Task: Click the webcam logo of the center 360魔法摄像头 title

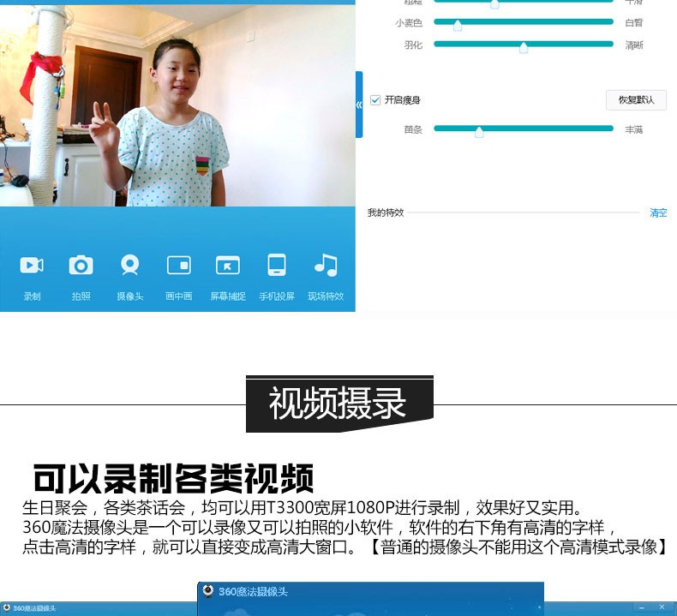Action: pyautogui.click(x=208, y=590)
